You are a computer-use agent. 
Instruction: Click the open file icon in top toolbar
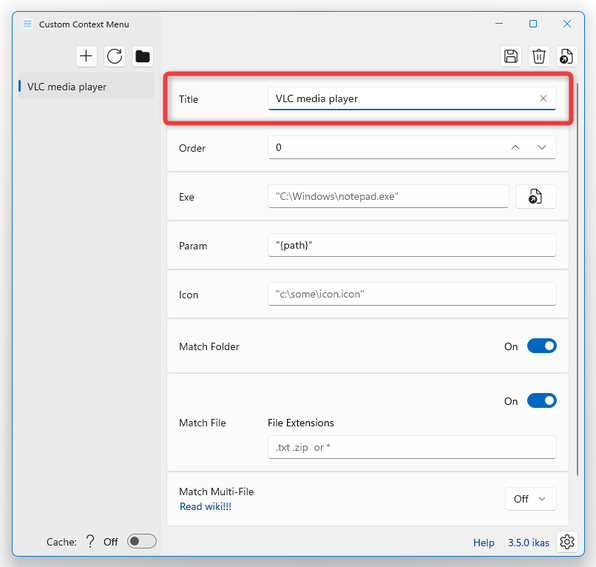point(567,56)
